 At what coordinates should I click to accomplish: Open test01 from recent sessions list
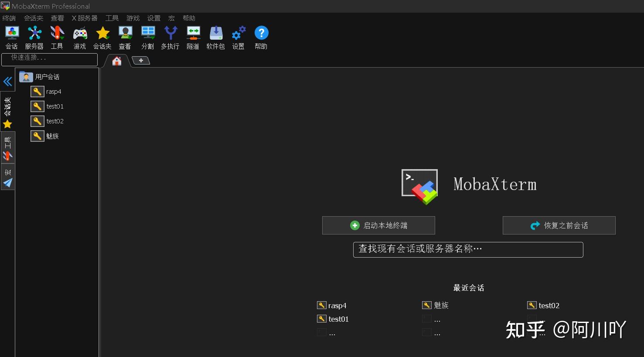(x=333, y=319)
